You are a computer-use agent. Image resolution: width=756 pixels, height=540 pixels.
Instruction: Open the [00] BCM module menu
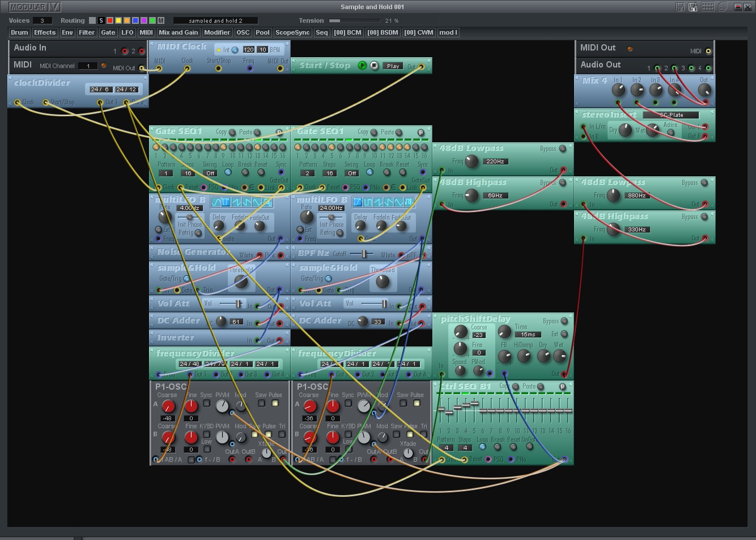(347, 32)
